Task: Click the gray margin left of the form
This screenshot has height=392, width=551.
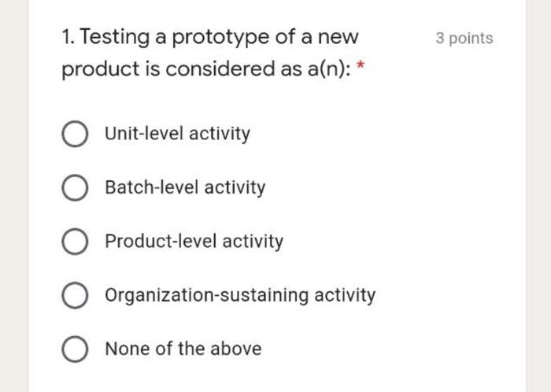Action: [x=14, y=196]
